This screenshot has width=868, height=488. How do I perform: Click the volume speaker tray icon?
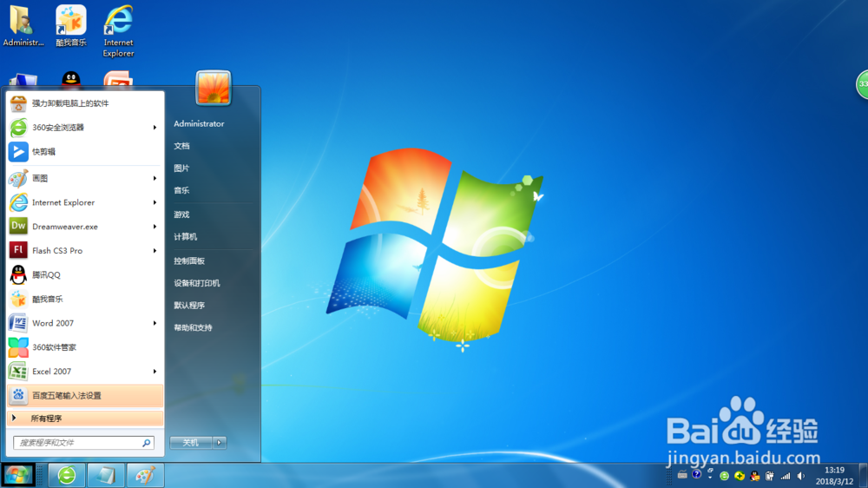801,476
